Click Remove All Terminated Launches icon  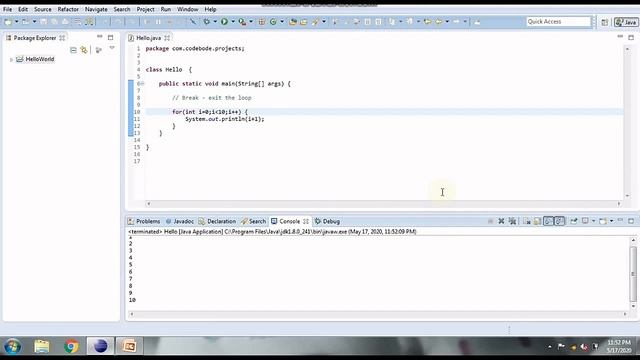click(512, 221)
